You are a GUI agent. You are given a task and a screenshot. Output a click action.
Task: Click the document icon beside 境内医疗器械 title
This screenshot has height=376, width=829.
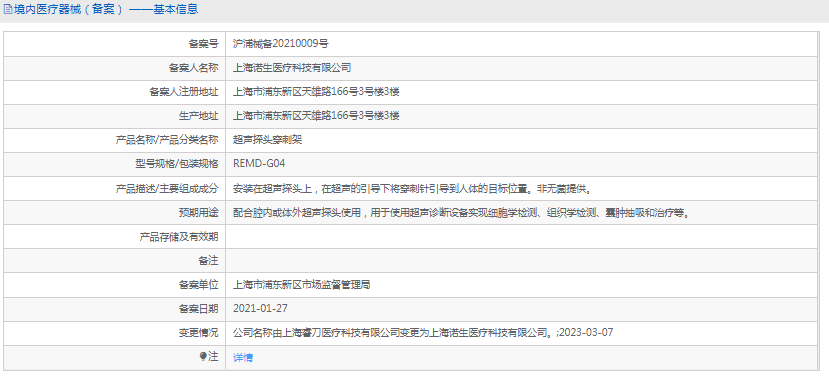[8, 9]
